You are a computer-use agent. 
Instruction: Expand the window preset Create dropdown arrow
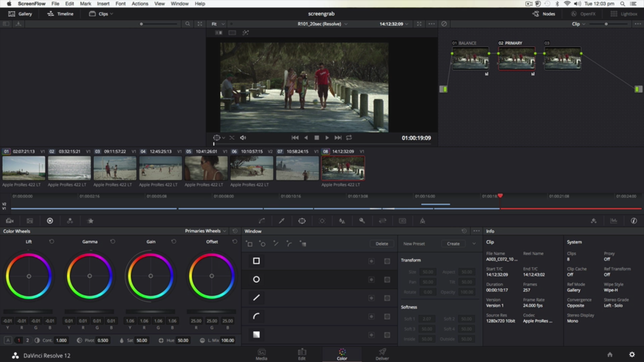(474, 244)
